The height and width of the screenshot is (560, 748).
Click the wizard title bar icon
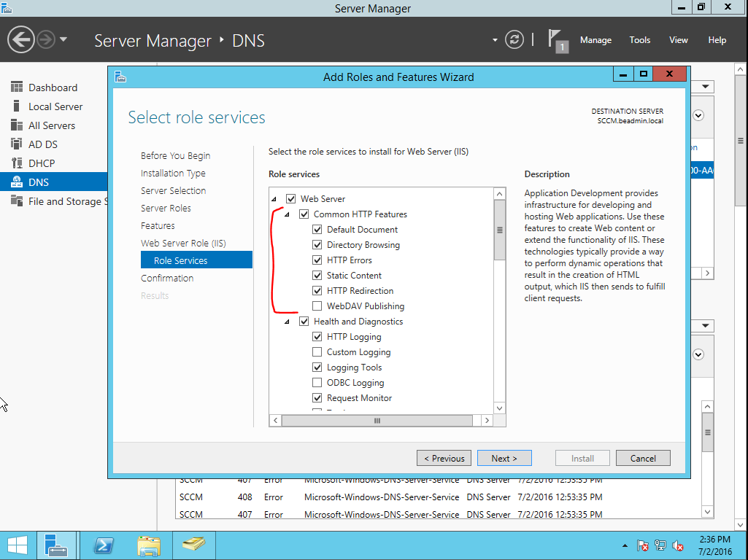pos(120,77)
